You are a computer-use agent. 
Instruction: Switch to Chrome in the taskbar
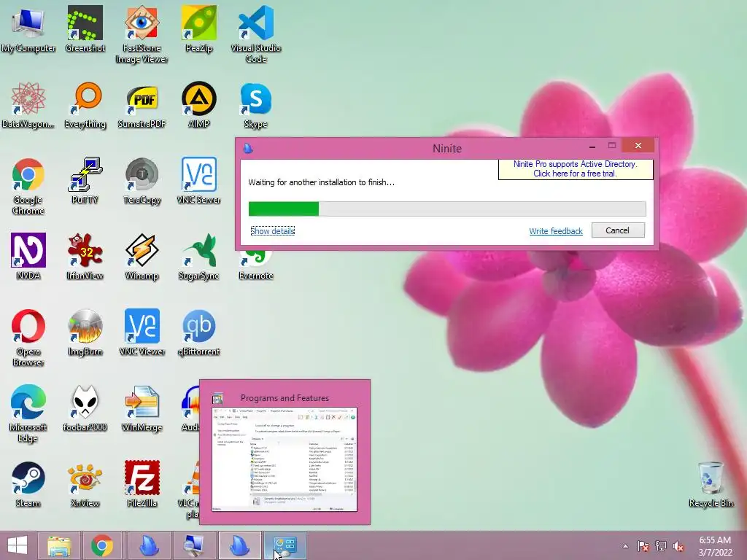(102, 545)
